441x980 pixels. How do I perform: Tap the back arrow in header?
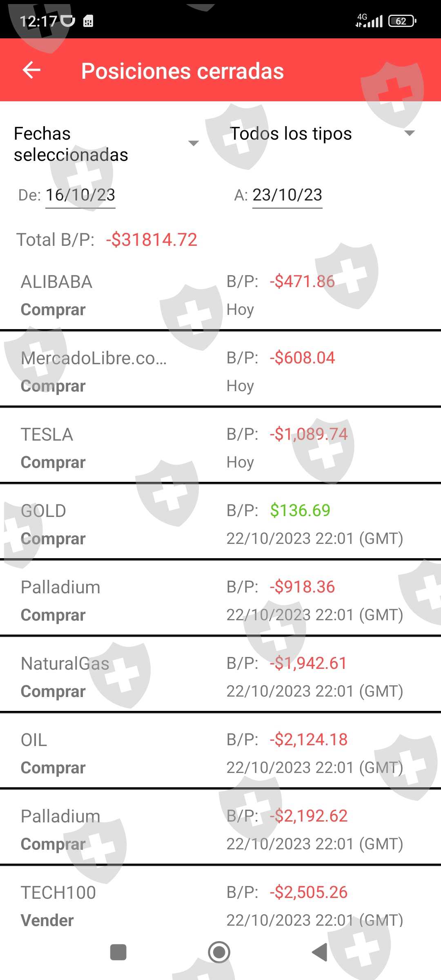click(31, 70)
